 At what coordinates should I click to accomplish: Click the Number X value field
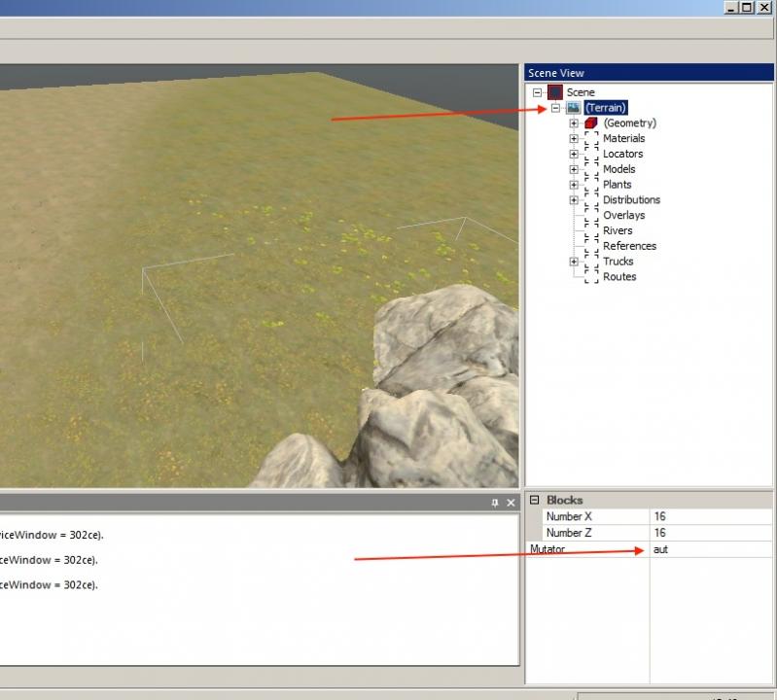[710, 516]
